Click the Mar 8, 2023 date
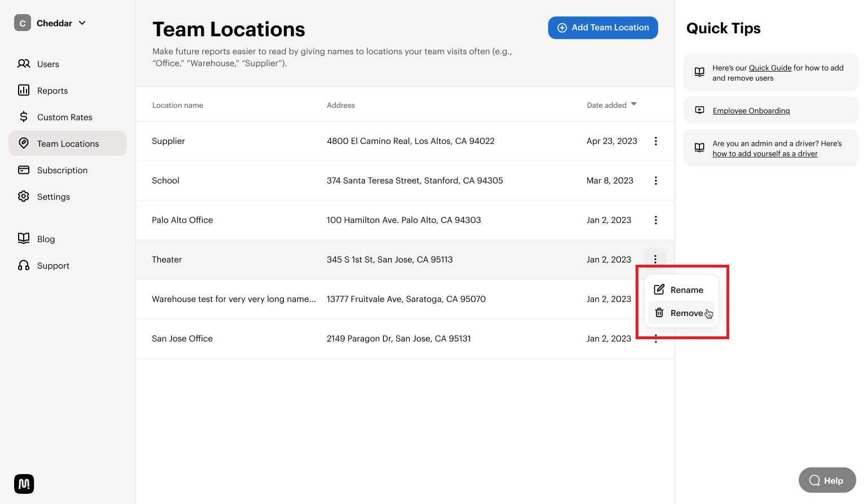 610,181
